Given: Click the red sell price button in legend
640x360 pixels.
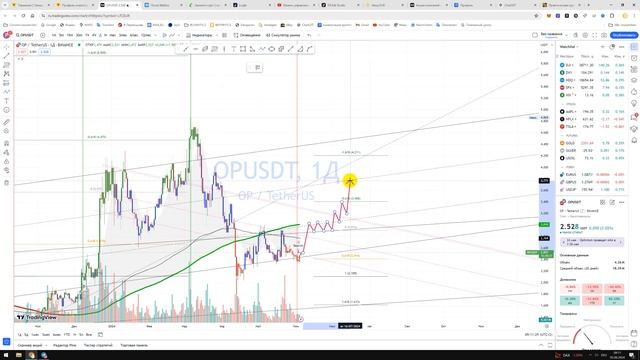Looking at the screenshot, I should pyautogui.click(x=22, y=52).
